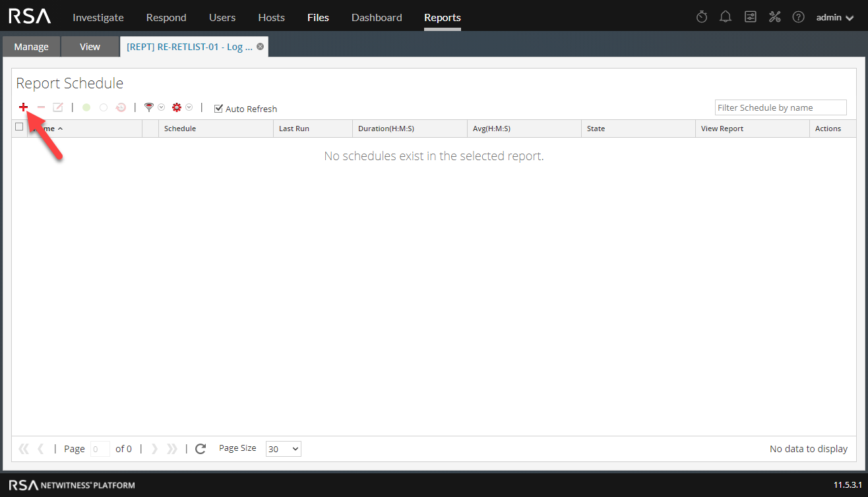
Task: Click the refresh arrow in pagination bar
Action: click(201, 449)
